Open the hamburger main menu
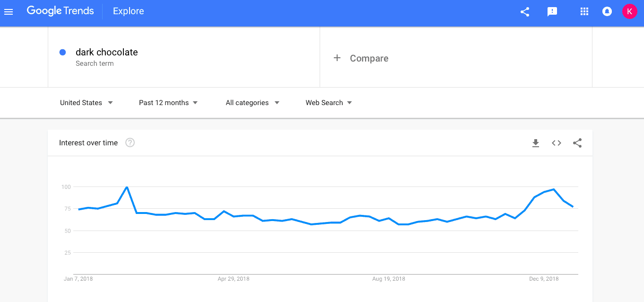This screenshot has width=644, height=302. click(9, 11)
